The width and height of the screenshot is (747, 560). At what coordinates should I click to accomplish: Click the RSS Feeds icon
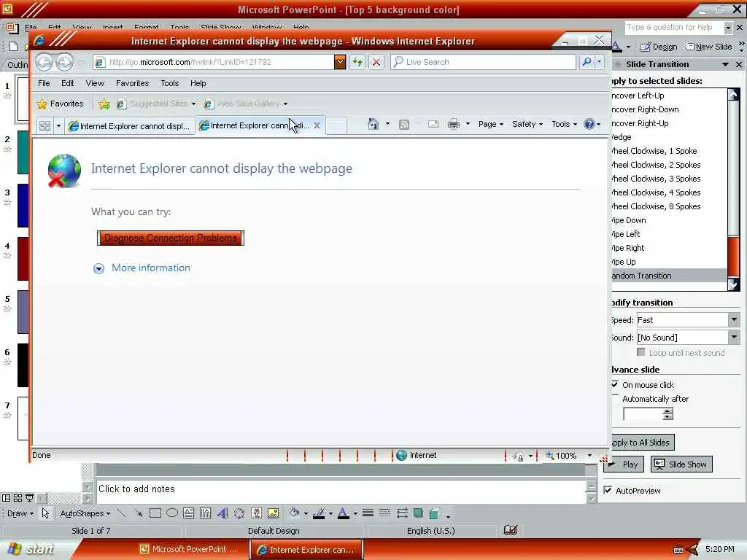point(404,125)
